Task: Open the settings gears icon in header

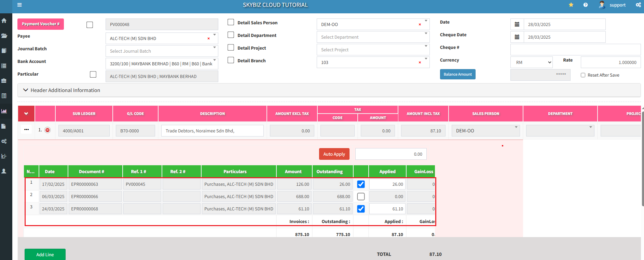Action: (x=638, y=5)
